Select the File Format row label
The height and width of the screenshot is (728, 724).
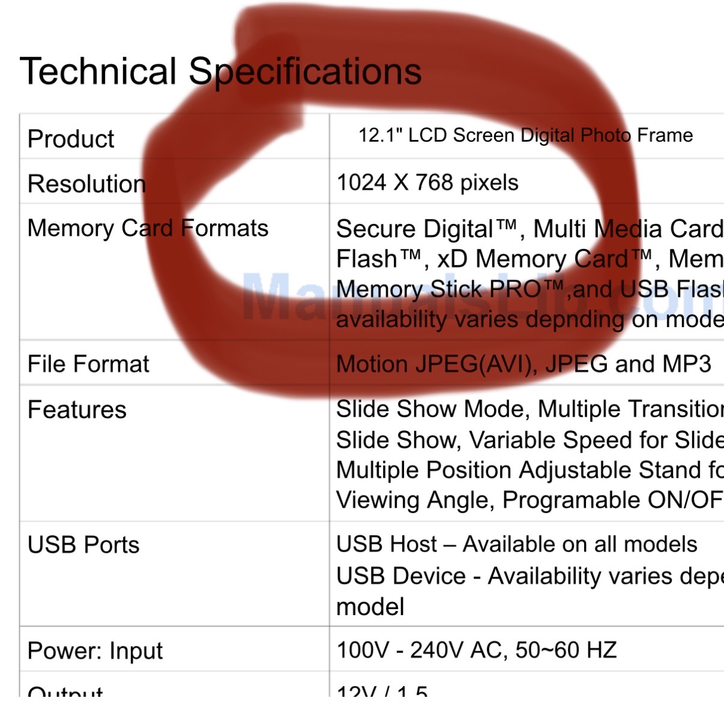tap(88, 364)
